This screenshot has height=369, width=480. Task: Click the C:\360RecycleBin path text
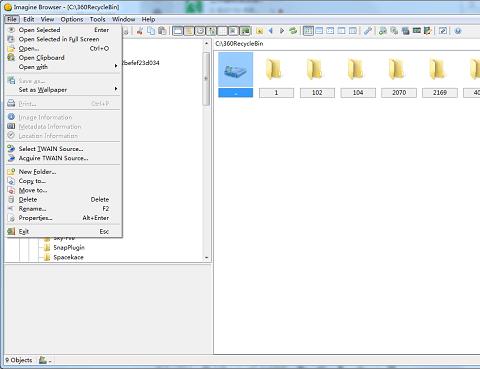[239, 44]
